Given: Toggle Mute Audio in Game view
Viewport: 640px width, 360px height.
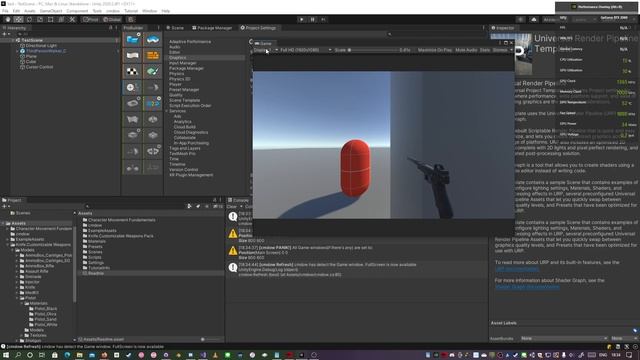Looking at the screenshot, I should coord(466,50).
